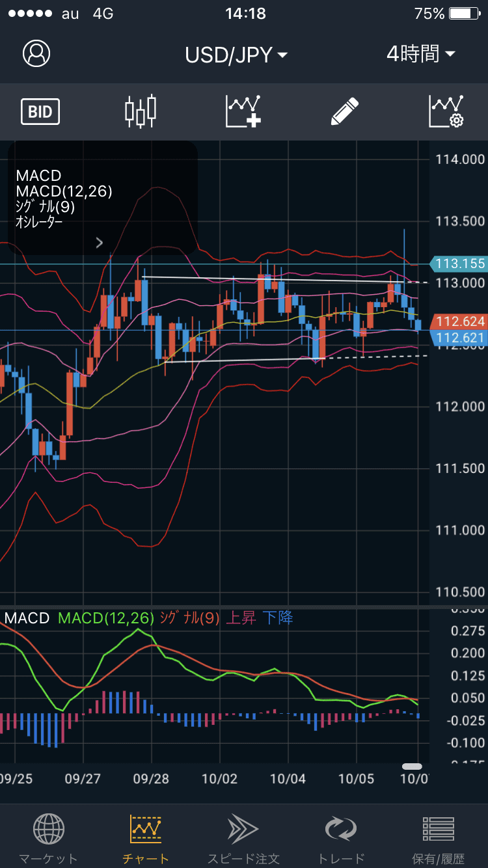Viewport: 488px width, 868px height.
Task: Tap the red シグナル(9) legend in lower pane
Action: coord(189,617)
